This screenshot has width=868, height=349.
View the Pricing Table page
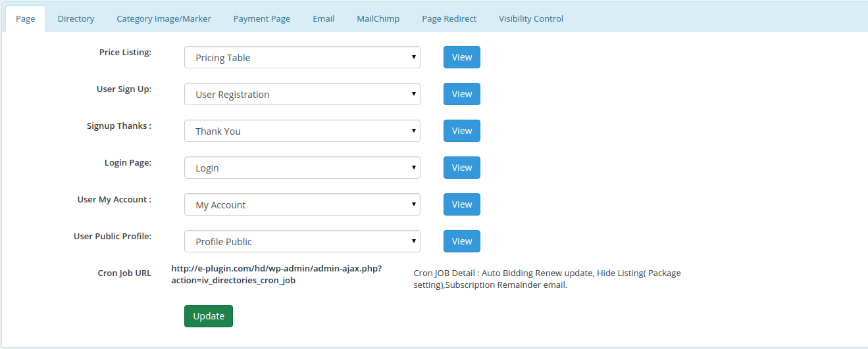click(x=461, y=57)
